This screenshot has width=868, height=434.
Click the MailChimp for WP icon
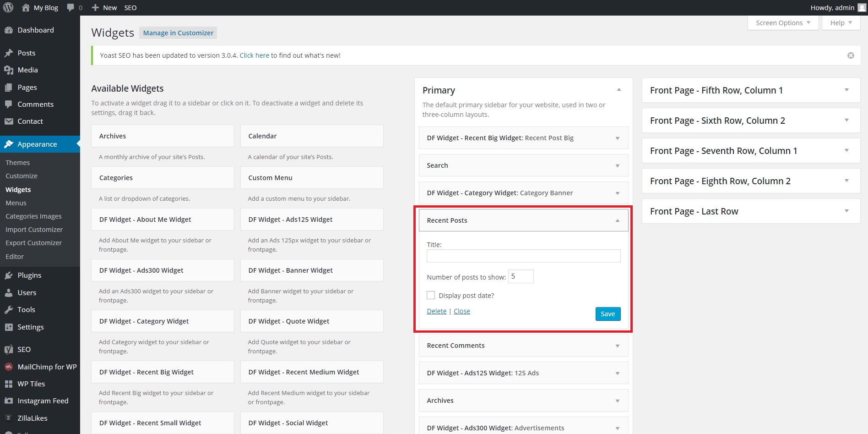[9, 367]
